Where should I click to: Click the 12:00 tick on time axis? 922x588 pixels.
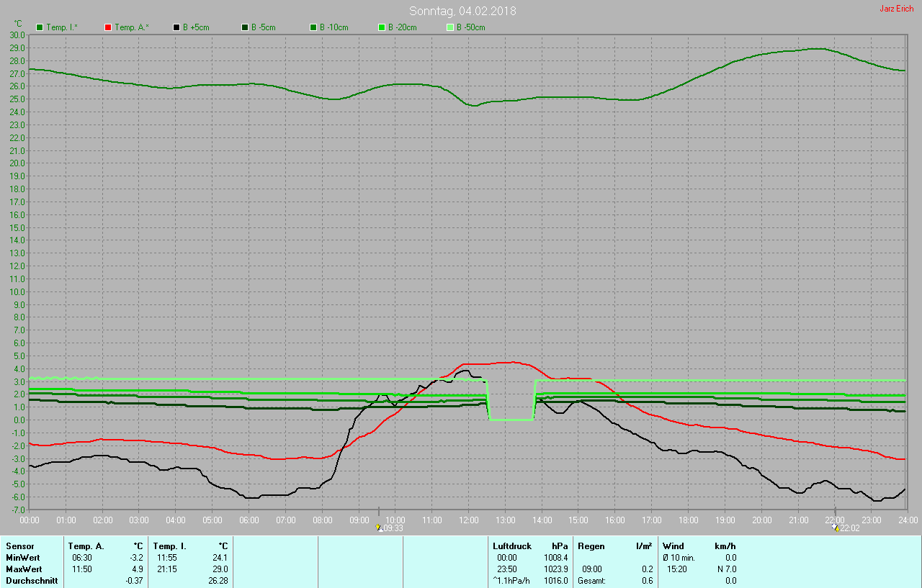point(469,520)
